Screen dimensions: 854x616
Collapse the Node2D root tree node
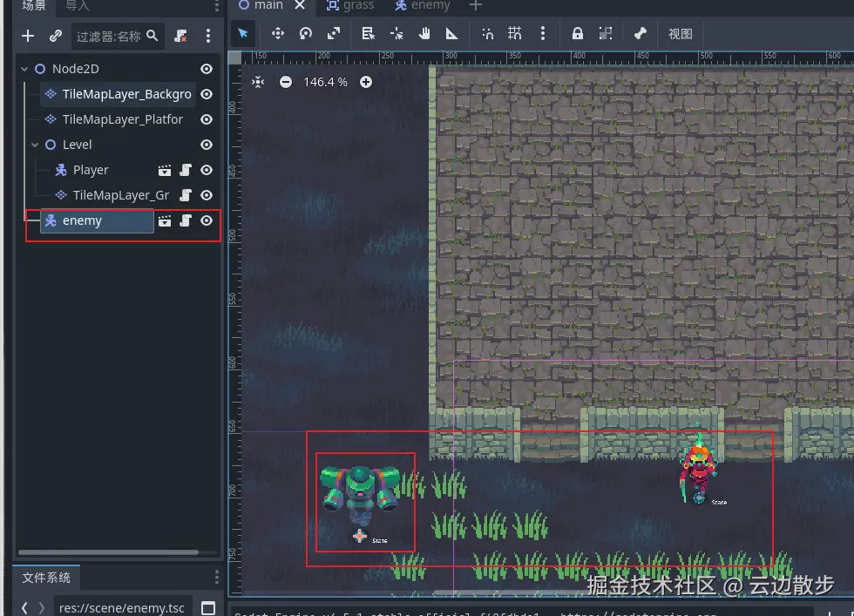(x=24, y=69)
